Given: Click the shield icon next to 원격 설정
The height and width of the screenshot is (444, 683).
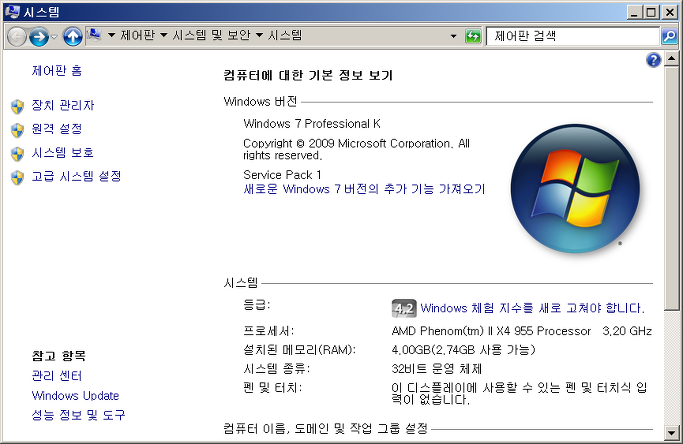Looking at the screenshot, I should coord(17,130).
